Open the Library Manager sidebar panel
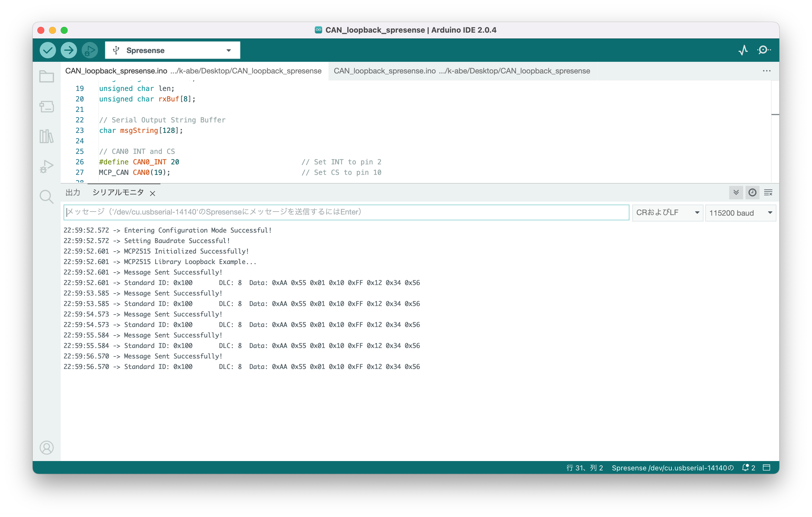 tap(47, 136)
